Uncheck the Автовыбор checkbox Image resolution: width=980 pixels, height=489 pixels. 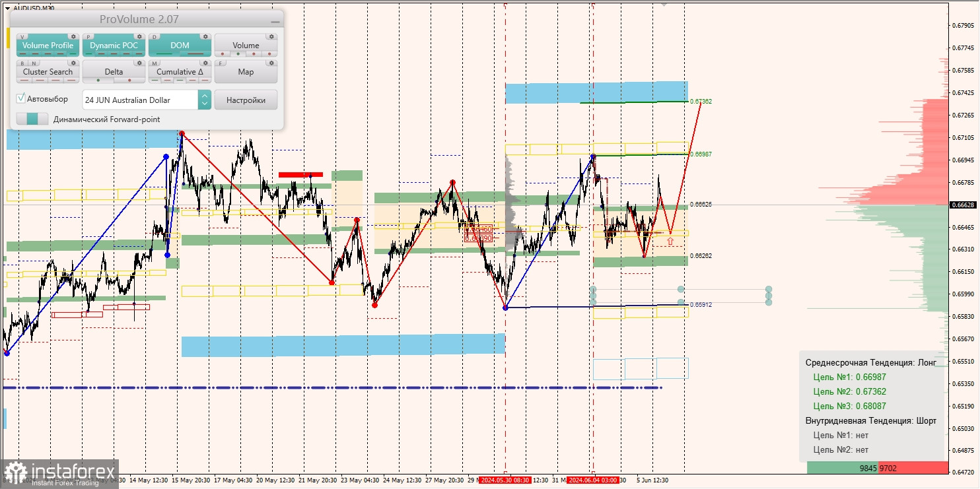point(20,98)
